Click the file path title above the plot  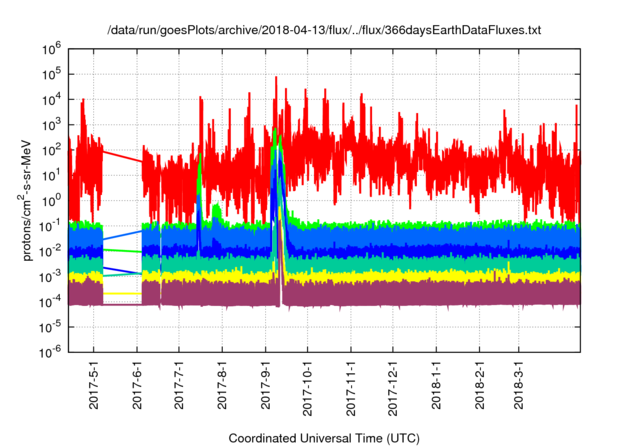click(x=324, y=30)
